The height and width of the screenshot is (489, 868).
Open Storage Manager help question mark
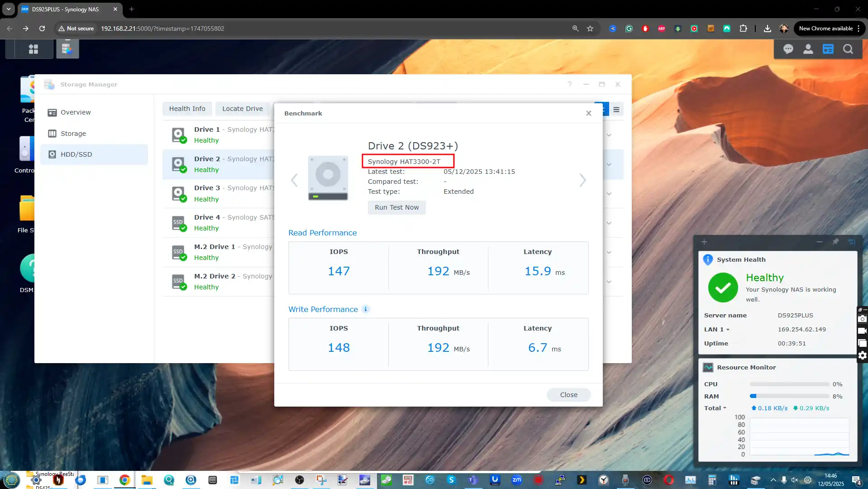tap(570, 84)
